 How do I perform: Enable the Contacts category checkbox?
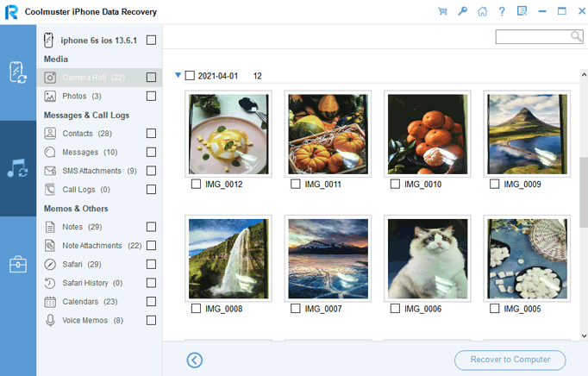[x=151, y=133]
